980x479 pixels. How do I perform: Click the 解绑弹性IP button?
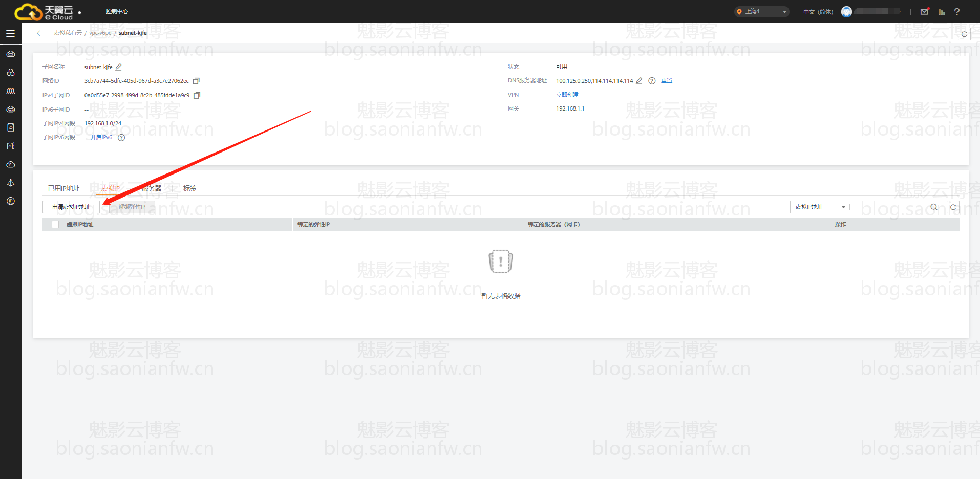tap(132, 207)
